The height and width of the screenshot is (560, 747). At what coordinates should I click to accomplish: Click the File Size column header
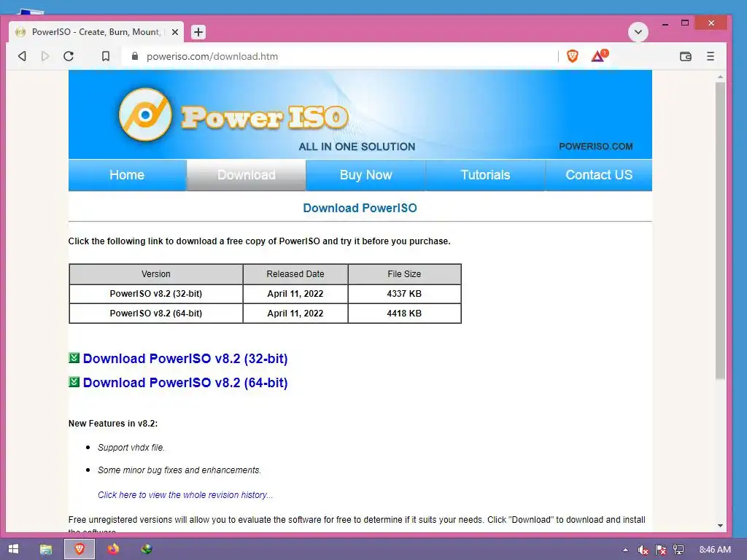coord(404,274)
